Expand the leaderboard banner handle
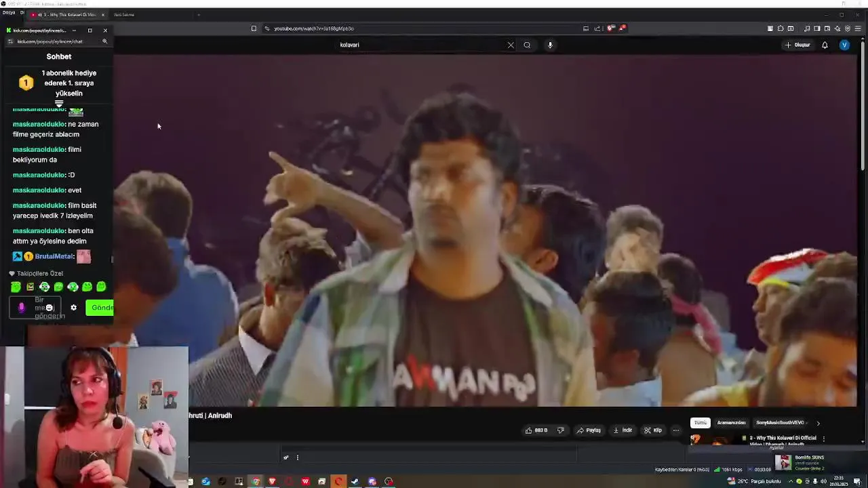 point(59,104)
